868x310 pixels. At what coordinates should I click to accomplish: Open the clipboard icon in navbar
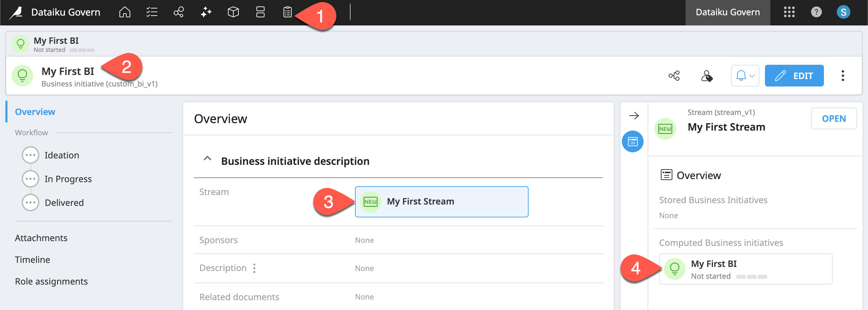[x=288, y=12]
